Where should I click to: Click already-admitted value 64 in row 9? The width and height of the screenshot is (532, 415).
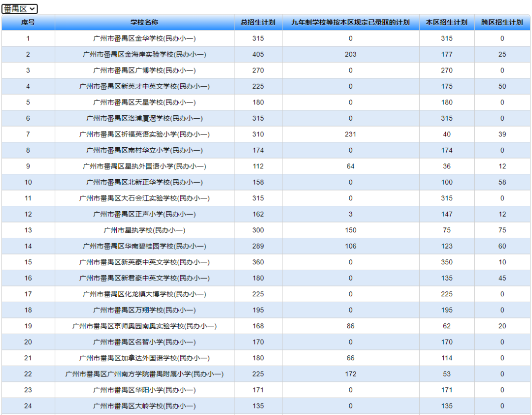[x=351, y=166]
